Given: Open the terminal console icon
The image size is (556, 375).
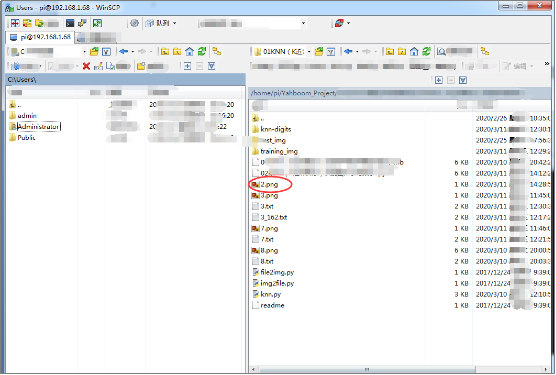Looking at the screenshot, I should tap(70, 23).
